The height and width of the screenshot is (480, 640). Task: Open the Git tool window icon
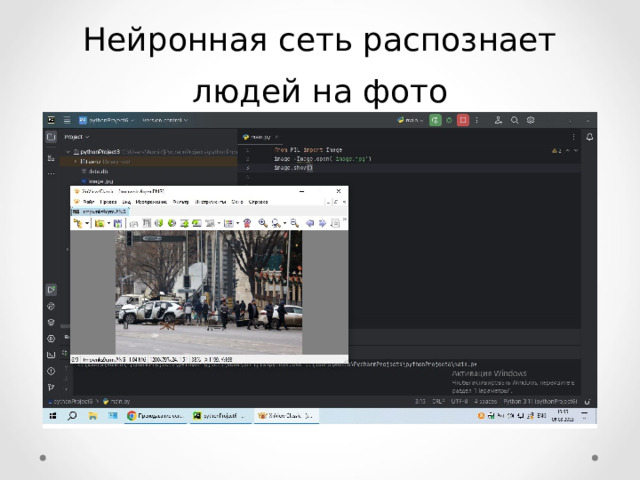click(51, 387)
